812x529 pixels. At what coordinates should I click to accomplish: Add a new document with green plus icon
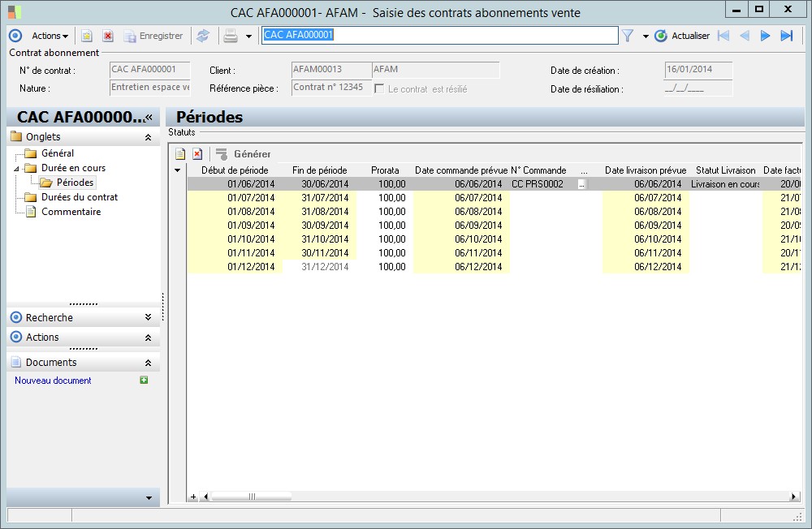point(145,380)
